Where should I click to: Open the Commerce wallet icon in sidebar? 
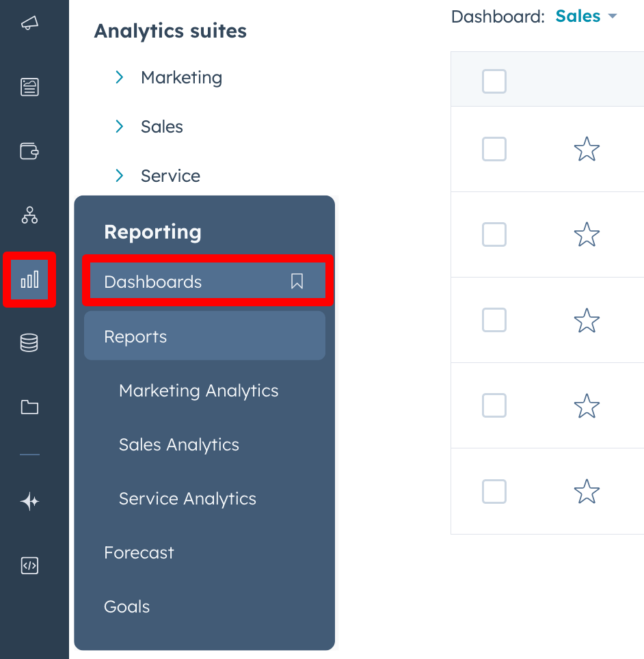(x=29, y=151)
